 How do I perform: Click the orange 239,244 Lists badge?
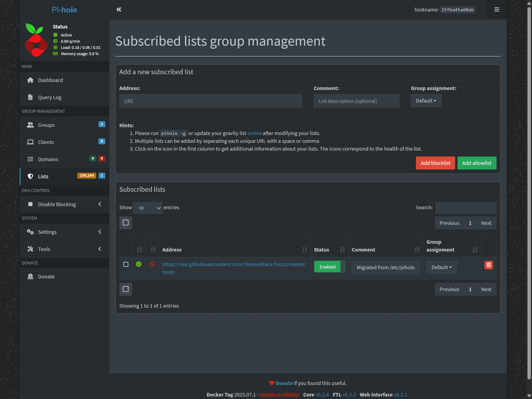87,175
